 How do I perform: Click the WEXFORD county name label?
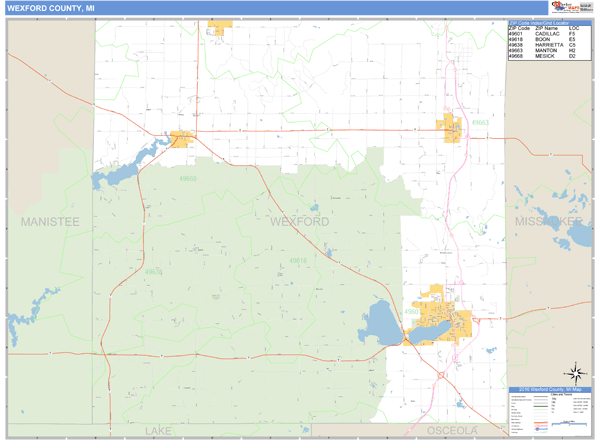pos(299,221)
